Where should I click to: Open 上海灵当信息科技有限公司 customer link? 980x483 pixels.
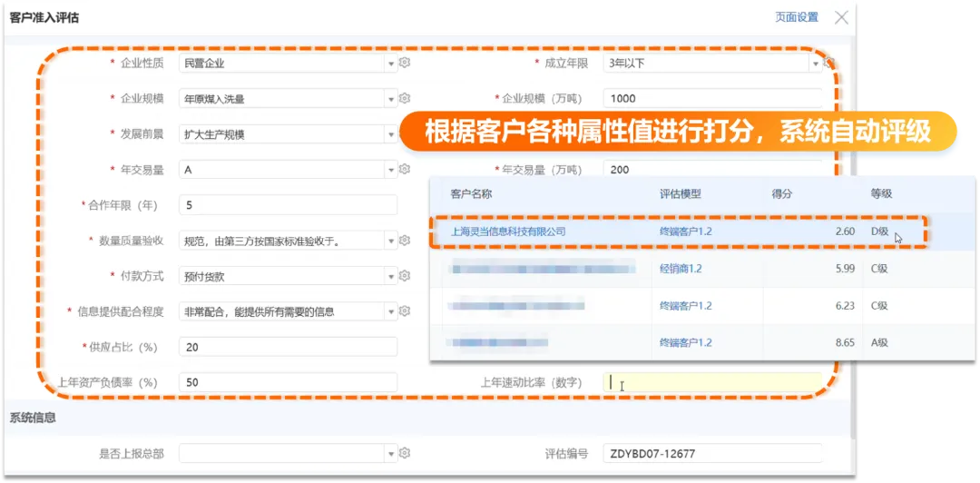coord(508,232)
